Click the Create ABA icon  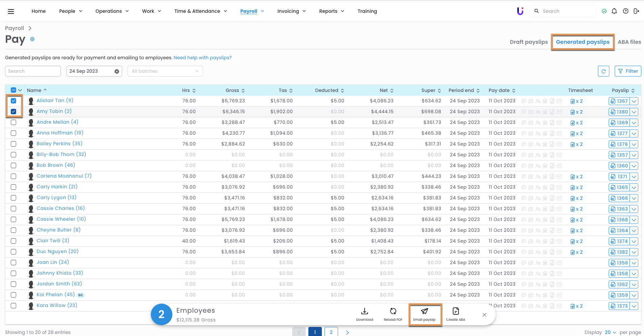coord(455,311)
